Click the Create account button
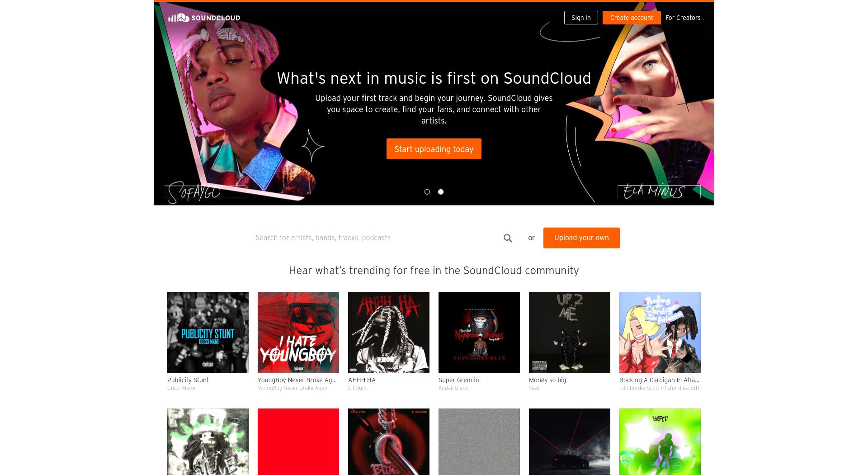 point(632,18)
